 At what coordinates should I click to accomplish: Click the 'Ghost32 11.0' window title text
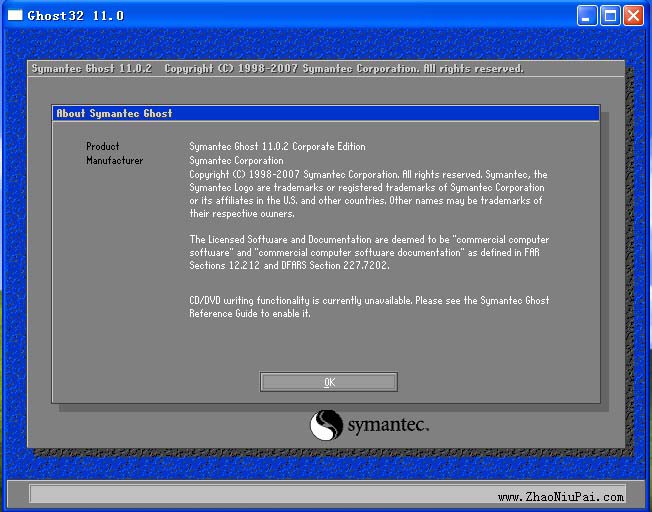(76, 16)
